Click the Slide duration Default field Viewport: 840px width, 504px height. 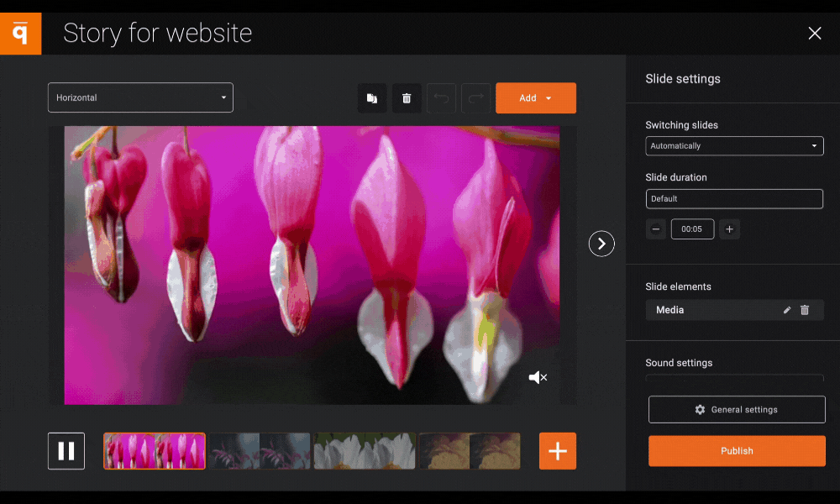point(734,199)
